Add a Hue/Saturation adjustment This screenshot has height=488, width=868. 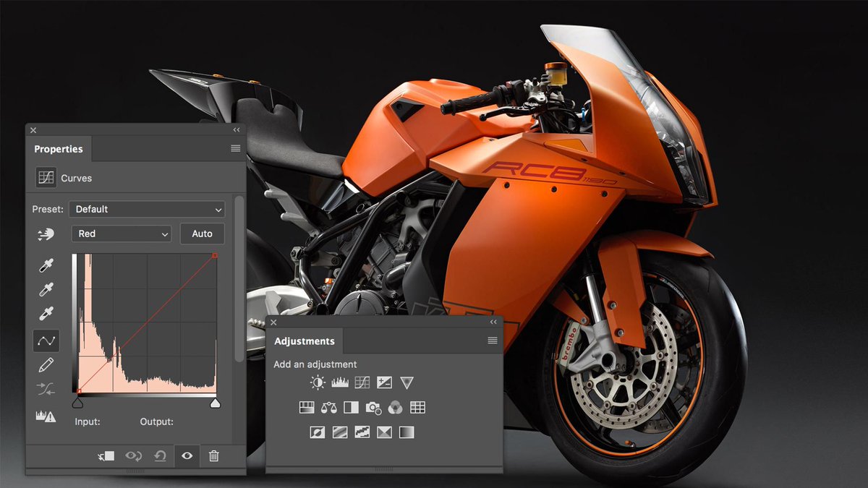[307, 407]
